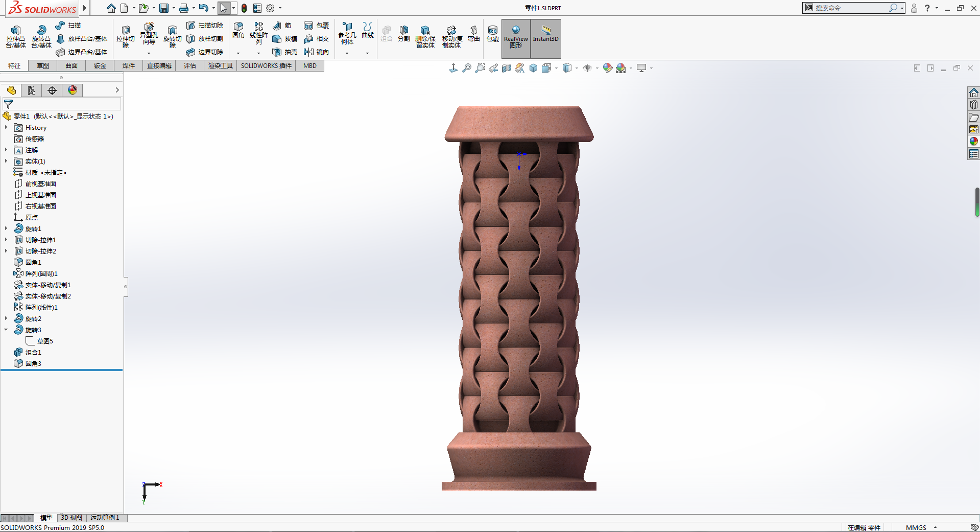Select the 旋转凸台/基体 revolve boss tool
Screen dimensions: 980x532
pos(41,37)
